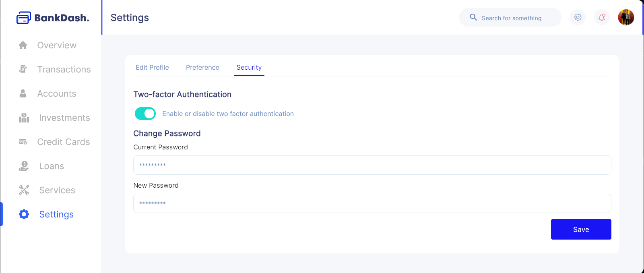
Task: Click the Accounts person icon
Action: (x=23, y=93)
